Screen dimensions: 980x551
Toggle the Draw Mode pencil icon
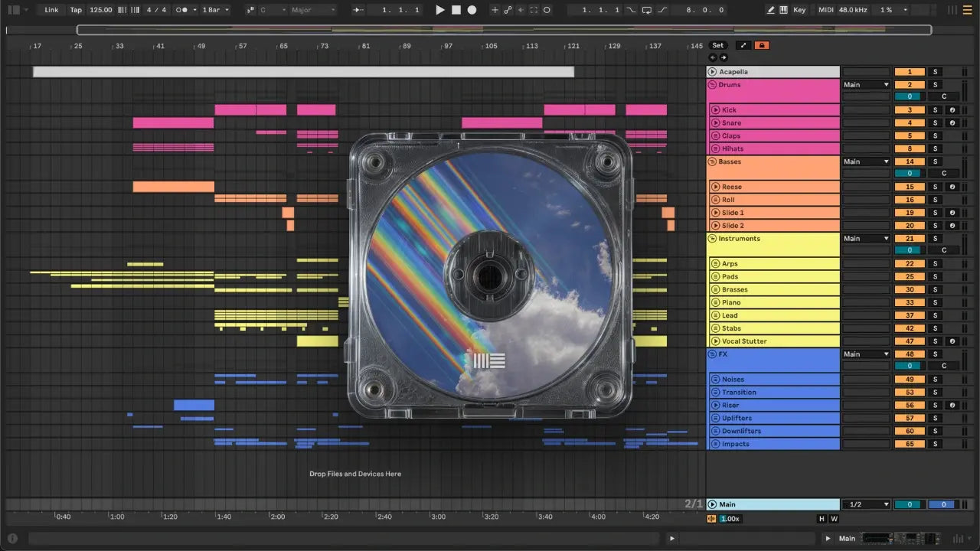[770, 10]
